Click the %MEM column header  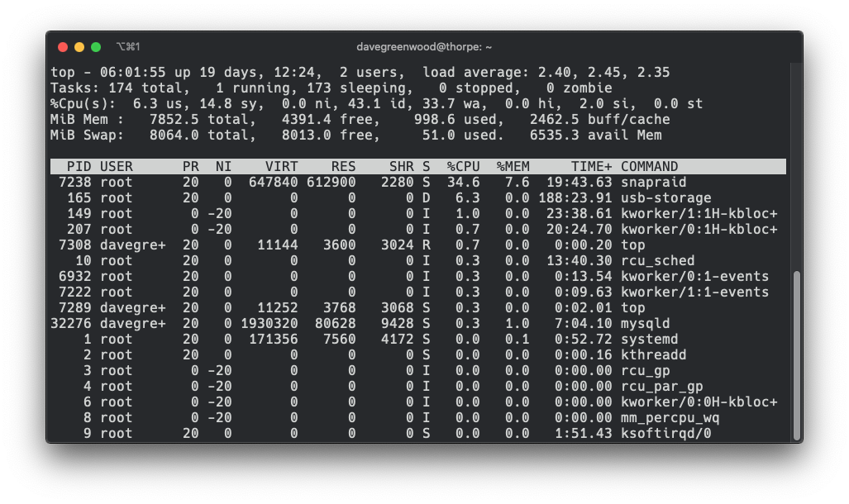coord(512,166)
